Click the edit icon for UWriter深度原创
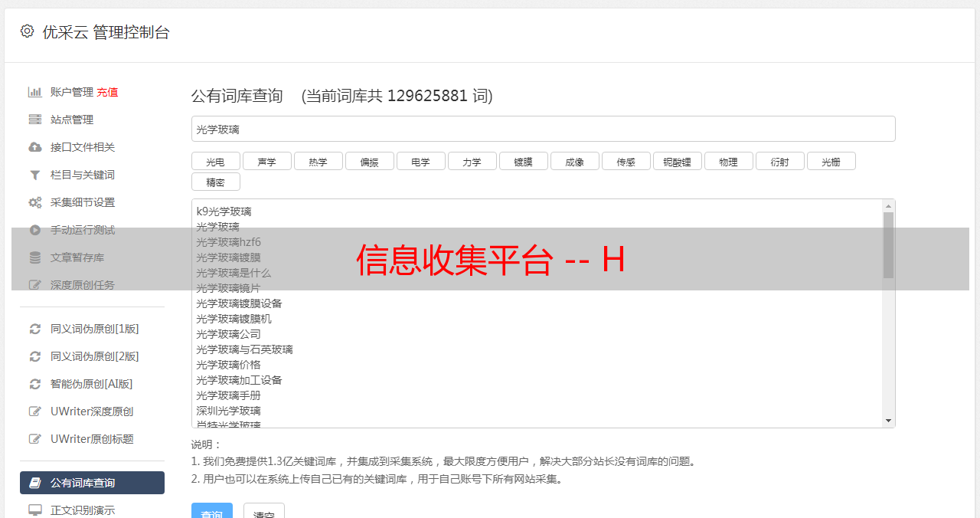The image size is (980, 518). [x=35, y=411]
